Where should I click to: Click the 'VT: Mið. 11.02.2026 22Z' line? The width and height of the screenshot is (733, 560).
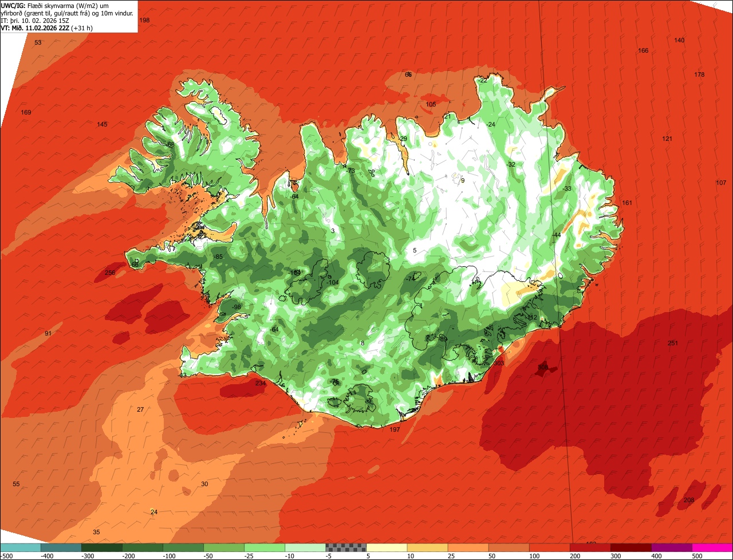click(35, 27)
